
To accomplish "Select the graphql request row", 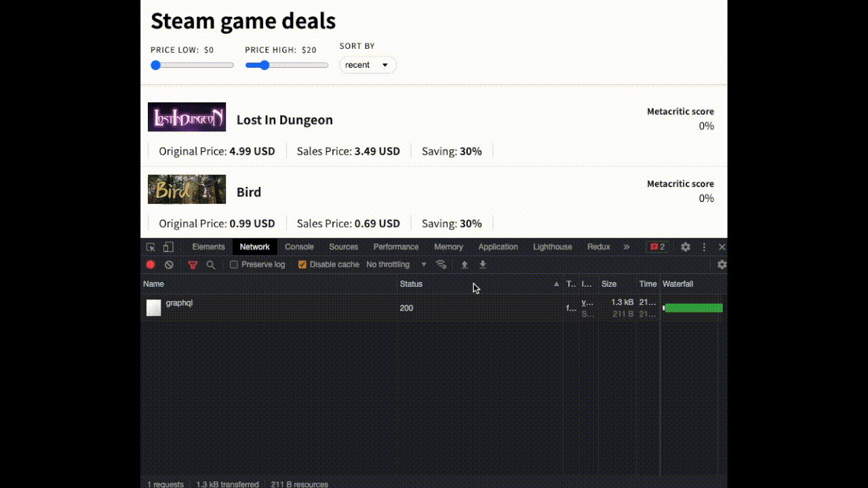I will (x=434, y=308).
